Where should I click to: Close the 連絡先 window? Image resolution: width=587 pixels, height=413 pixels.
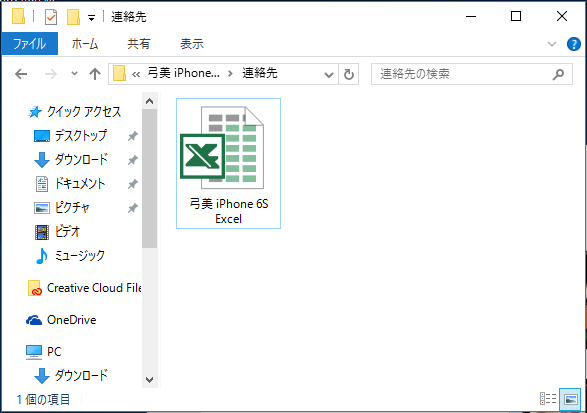coord(562,16)
